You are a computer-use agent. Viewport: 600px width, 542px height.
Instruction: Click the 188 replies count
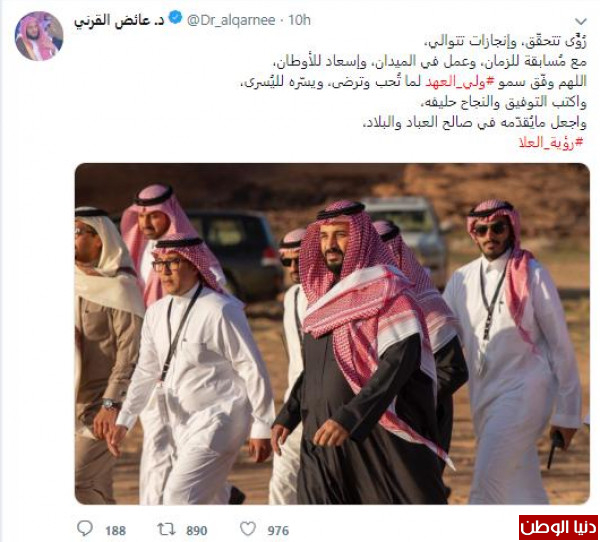pyautogui.click(x=116, y=531)
